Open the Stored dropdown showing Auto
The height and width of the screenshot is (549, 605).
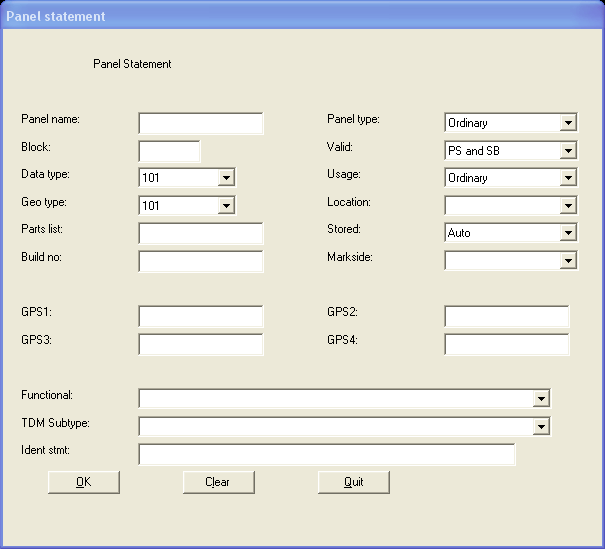(x=511, y=233)
